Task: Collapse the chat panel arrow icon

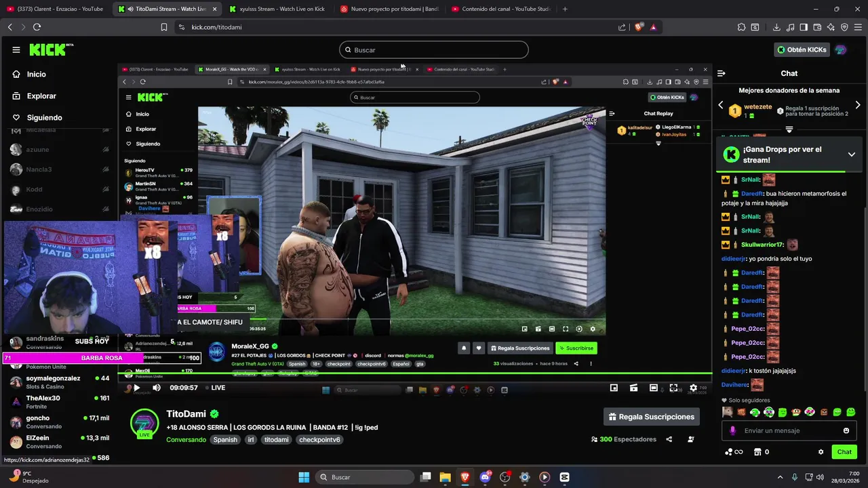Action: [722, 73]
